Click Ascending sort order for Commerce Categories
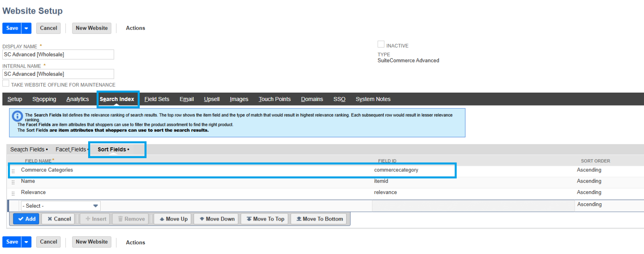The height and width of the screenshot is (254, 644). [x=589, y=170]
